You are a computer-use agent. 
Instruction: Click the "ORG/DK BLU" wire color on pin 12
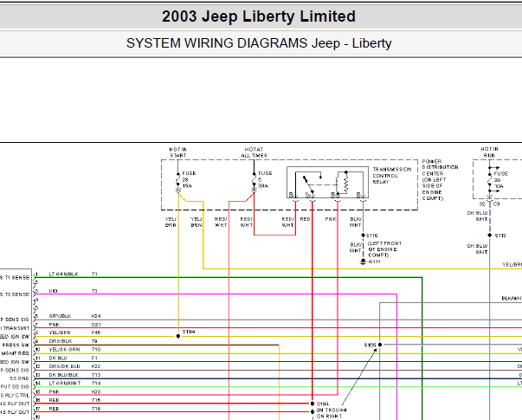pos(64,366)
